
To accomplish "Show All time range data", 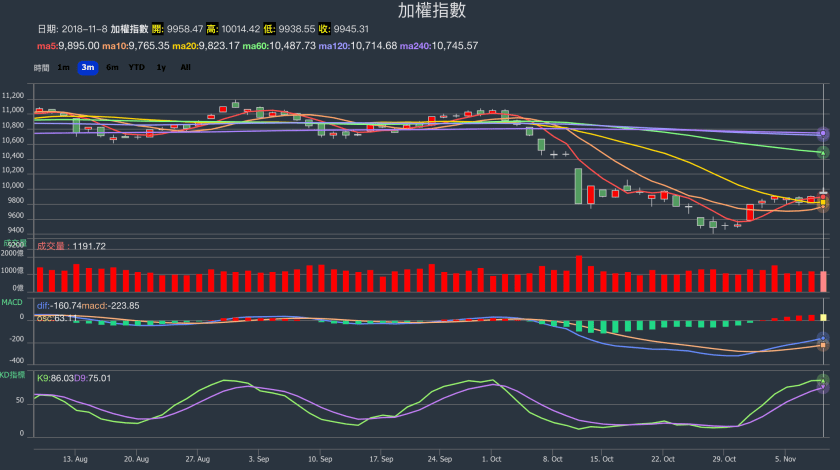I will pyautogui.click(x=185, y=67).
